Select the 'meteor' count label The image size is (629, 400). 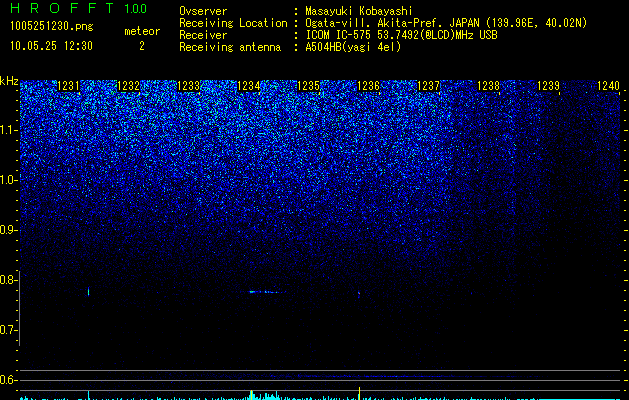(x=142, y=31)
